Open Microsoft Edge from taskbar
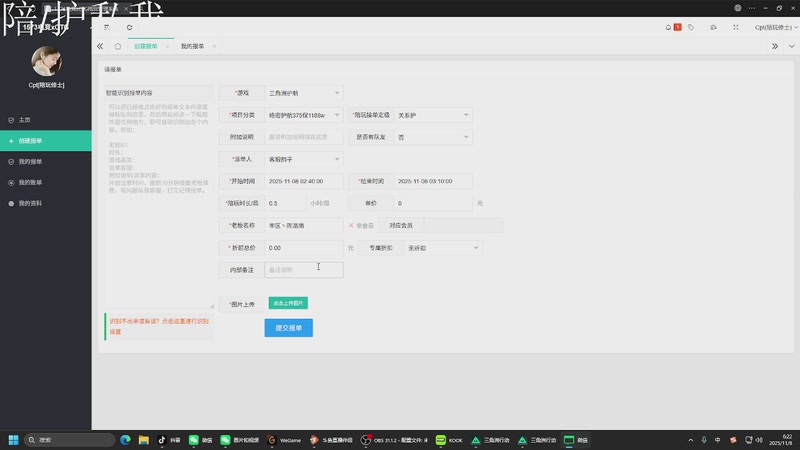 click(126, 440)
